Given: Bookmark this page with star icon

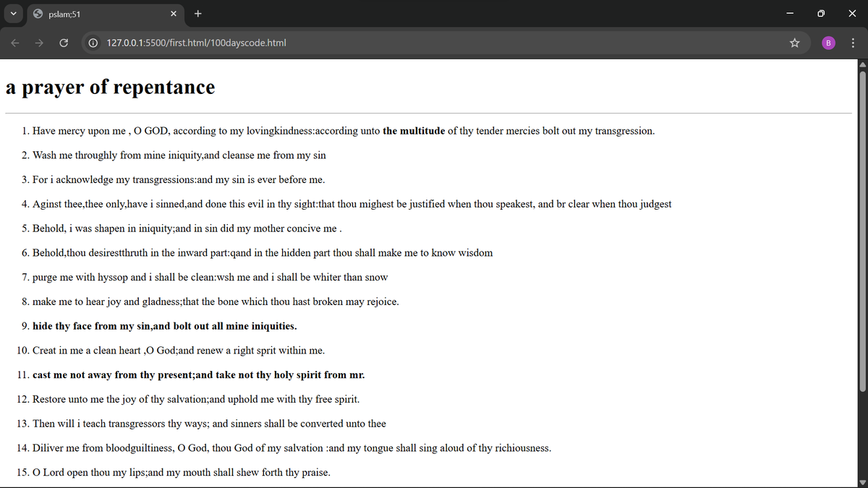Looking at the screenshot, I should pos(794,43).
